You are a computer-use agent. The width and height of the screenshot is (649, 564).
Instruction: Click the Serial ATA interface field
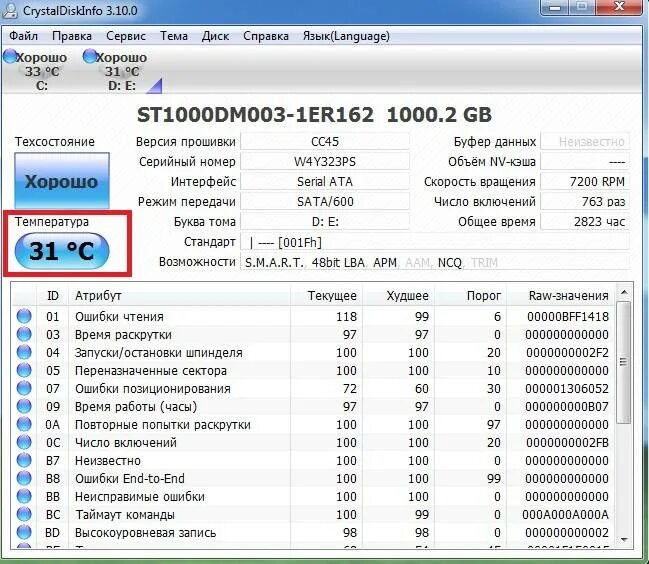click(325, 181)
